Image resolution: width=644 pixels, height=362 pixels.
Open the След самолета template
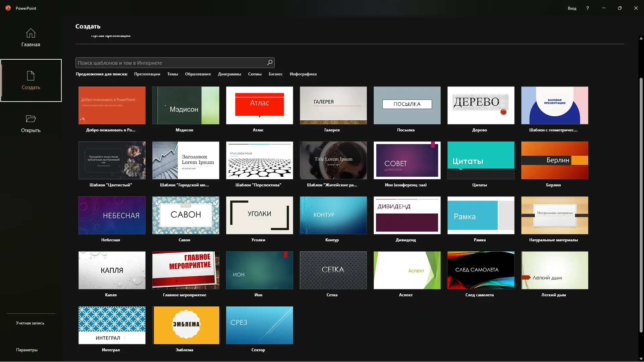[481, 270]
